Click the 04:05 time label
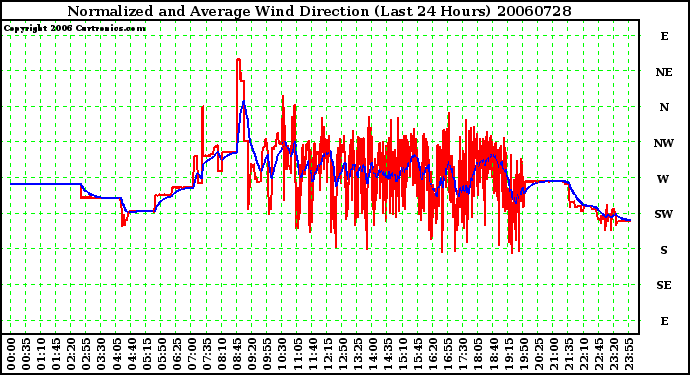The width and height of the screenshot is (690, 375). coord(117,354)
